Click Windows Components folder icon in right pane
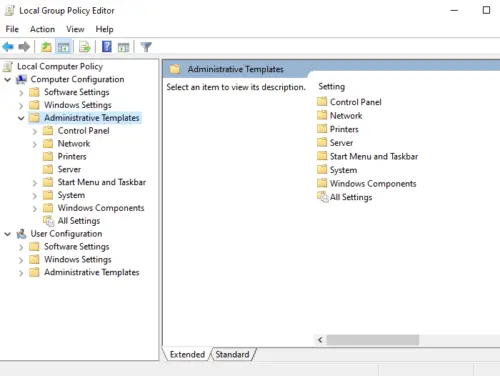500x376 pixels. tap(322, 183)
